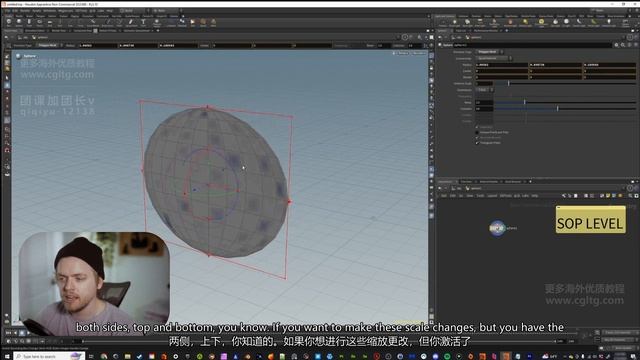Open the File menu

click(x=7, y=11)
